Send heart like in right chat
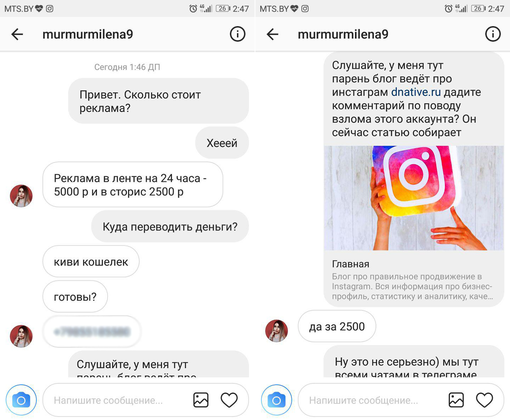The width and height of the screenshot is (510, 420). [484, 400]
